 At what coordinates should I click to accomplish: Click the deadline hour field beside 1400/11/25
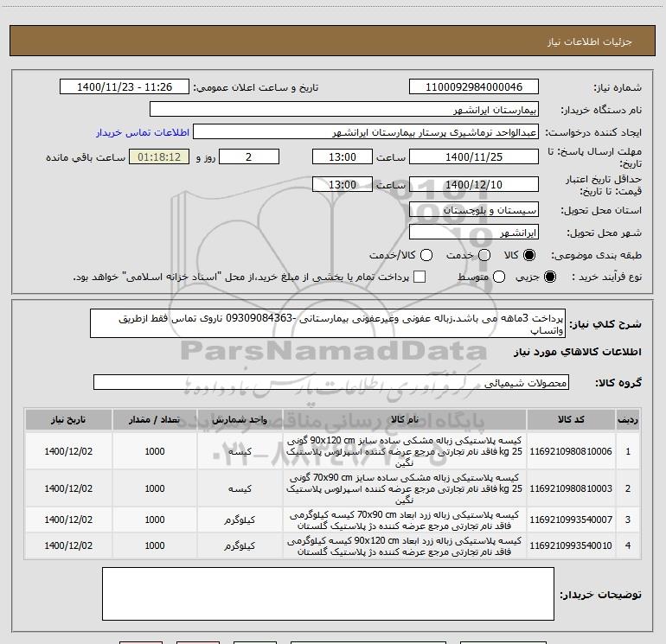(x=343, y=156)
